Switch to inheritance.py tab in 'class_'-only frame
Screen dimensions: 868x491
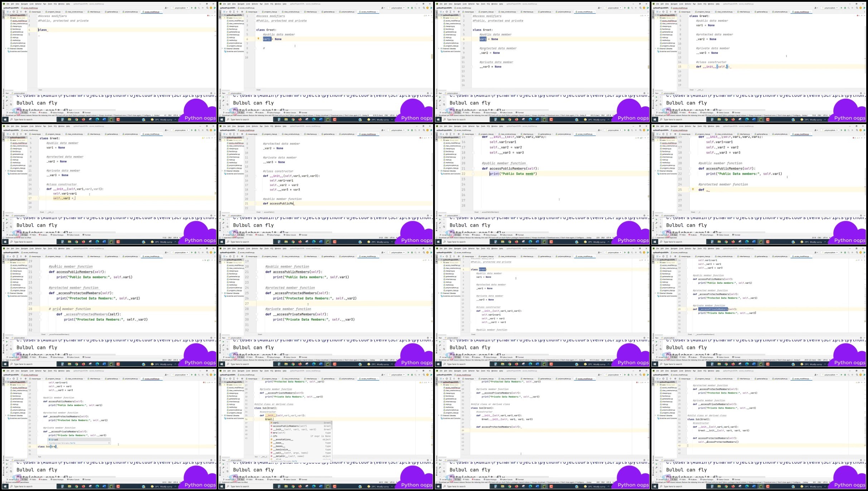95,12
